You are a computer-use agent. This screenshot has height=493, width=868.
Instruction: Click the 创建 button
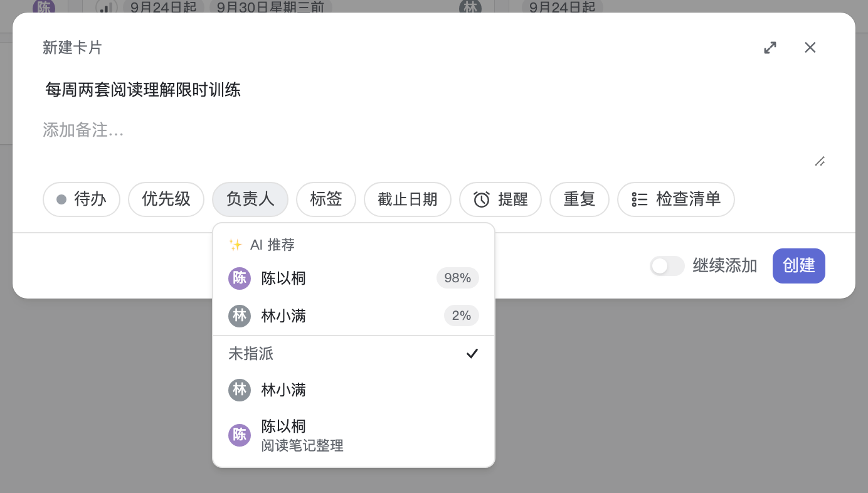[x=799, y=266]
